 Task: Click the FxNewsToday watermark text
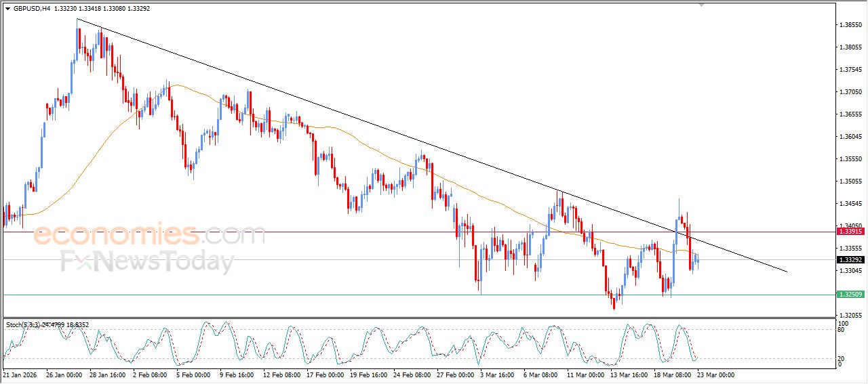[x=147, y=261]
